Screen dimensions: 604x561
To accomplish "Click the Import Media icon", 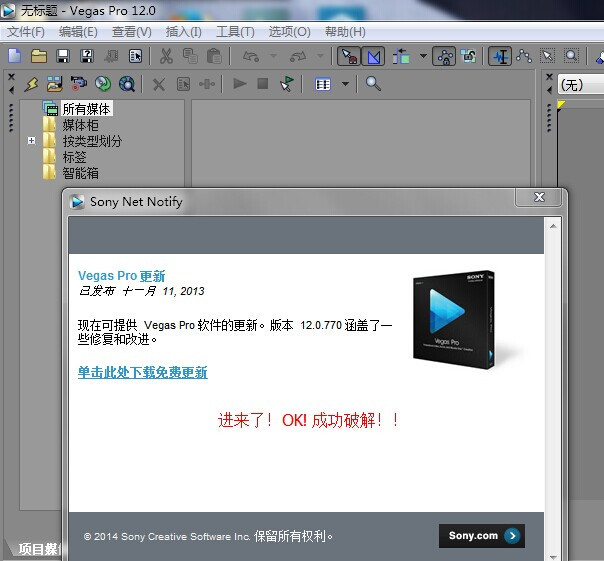I will click(55, 84).
